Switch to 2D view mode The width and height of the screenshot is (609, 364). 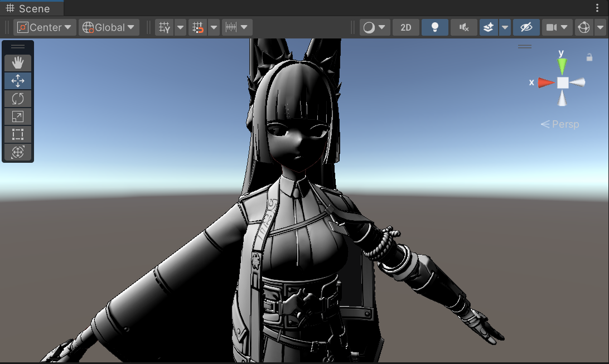pos(406,27)
